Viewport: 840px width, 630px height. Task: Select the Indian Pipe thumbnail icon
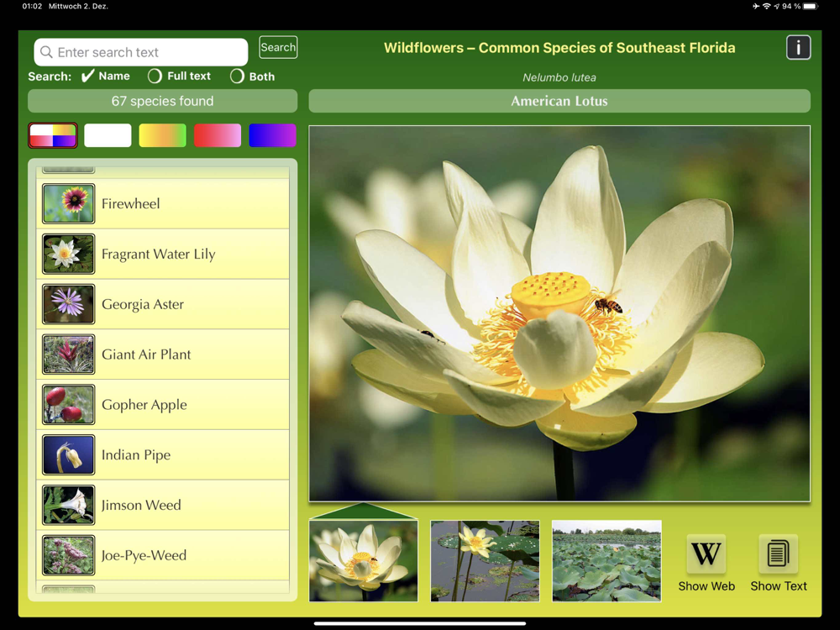tap(69, 454)
